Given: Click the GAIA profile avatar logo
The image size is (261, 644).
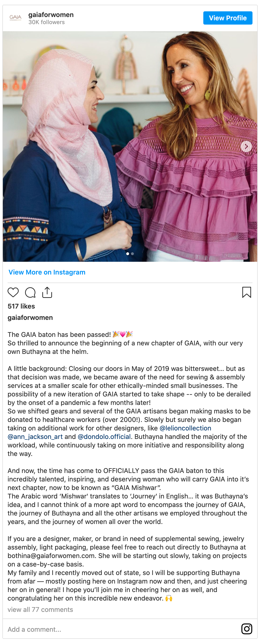Looking at the screenshot, I should pos(16,18).
